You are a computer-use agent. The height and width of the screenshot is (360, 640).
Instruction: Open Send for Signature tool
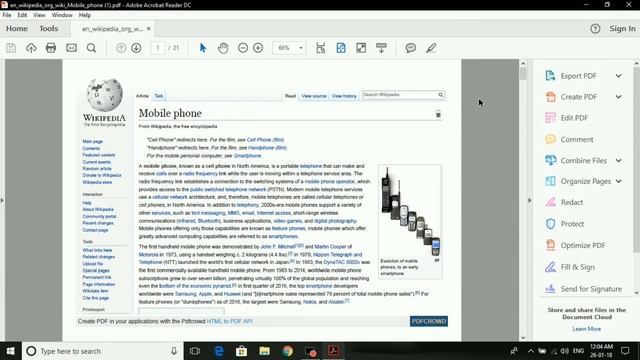(591, 289)
